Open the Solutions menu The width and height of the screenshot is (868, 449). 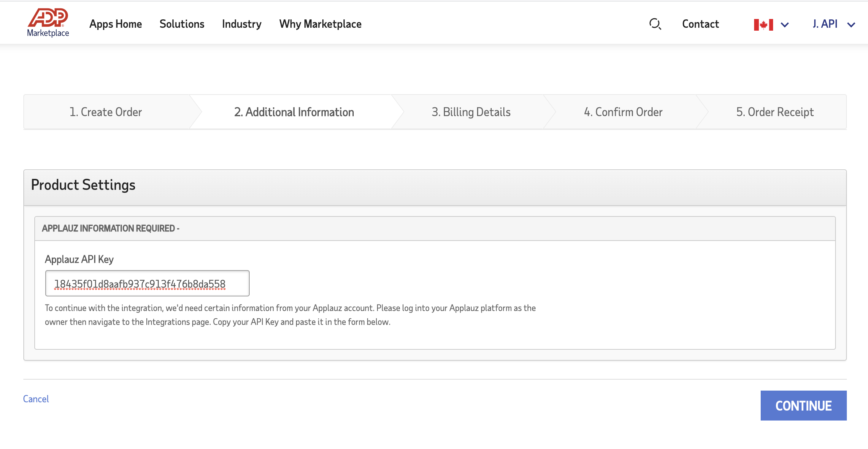[182, 24]
